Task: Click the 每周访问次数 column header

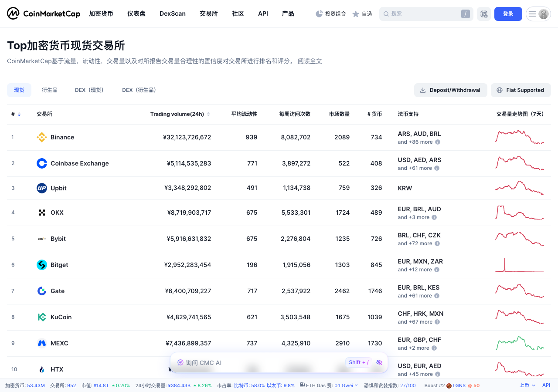Action: coord(295,114)
